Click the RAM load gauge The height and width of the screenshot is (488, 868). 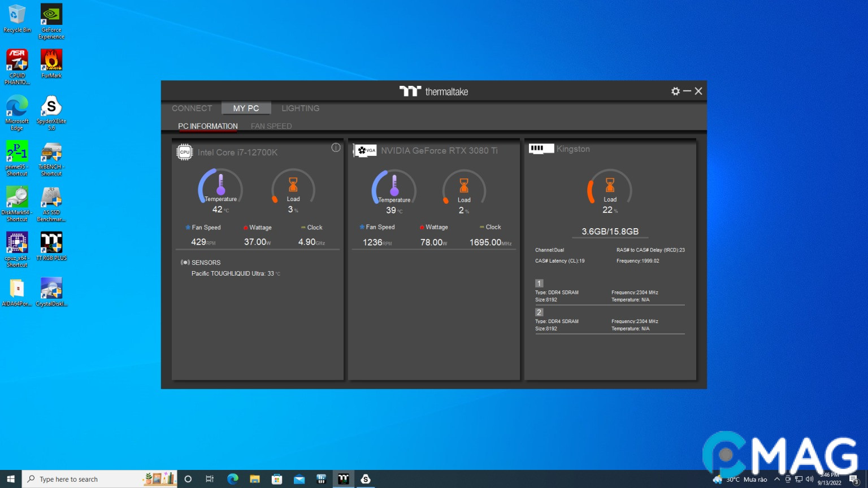pyautogui.click(x=610, y=189)
